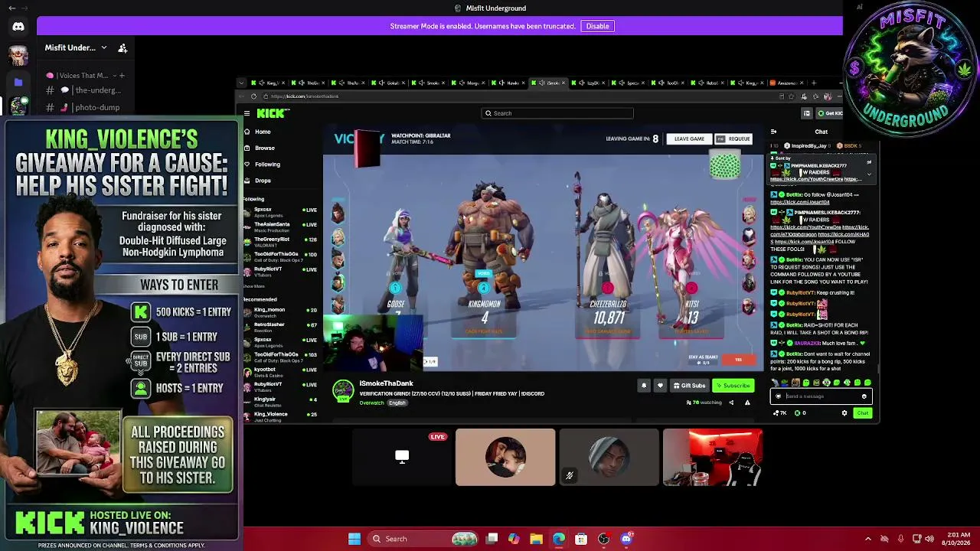Follow iSmokeThaDank with the heart icon
Viewport: 980px width, 551px height.
[660, 386]
